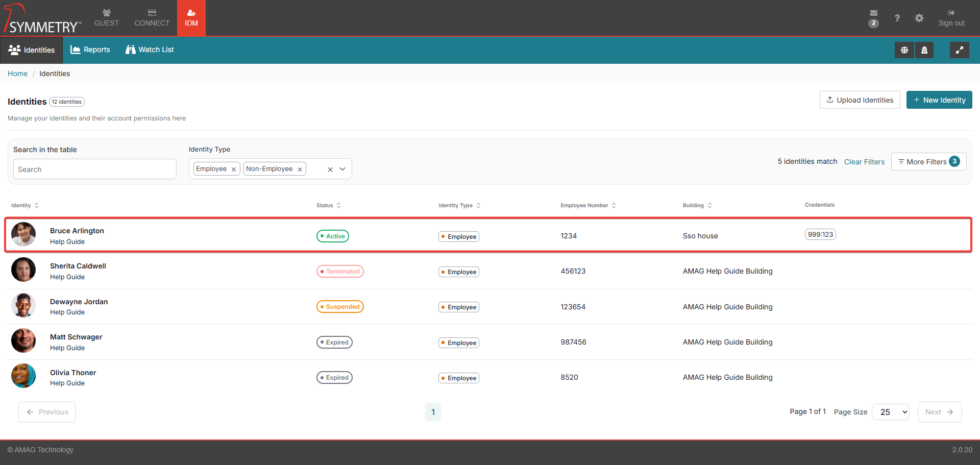980x465 pixels.
Task: Click the help question mark icon
Action: 897,18
